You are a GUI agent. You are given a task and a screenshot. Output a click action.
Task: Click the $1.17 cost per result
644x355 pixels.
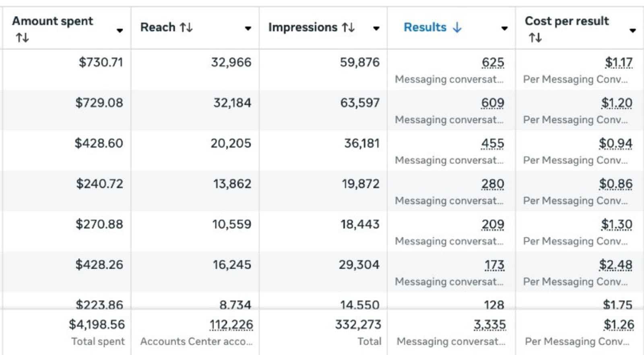pyautogui.click(x=619, y=62)
